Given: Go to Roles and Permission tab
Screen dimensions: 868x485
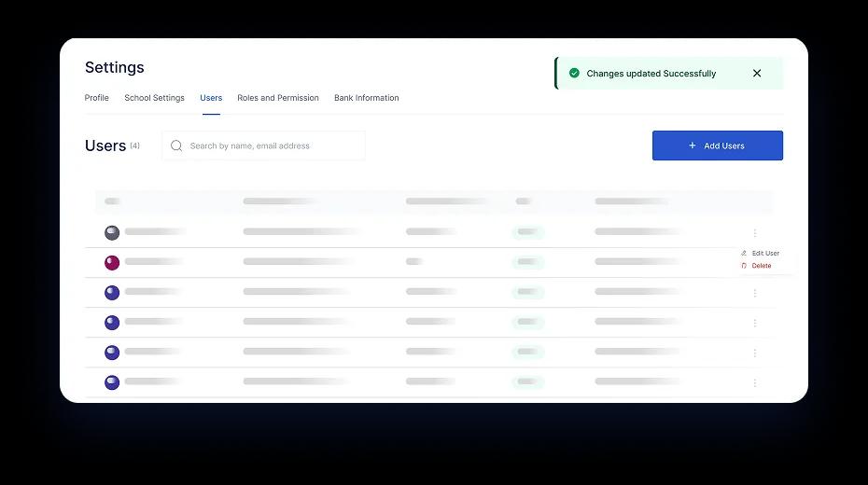Looking at the screenshot, I should click(x=277, y=98).
